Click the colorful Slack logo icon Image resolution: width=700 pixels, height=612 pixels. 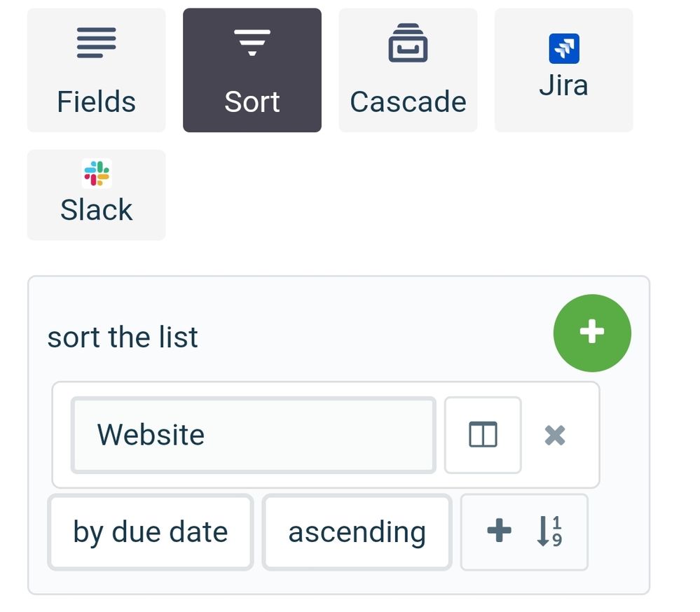coord(97,174)
